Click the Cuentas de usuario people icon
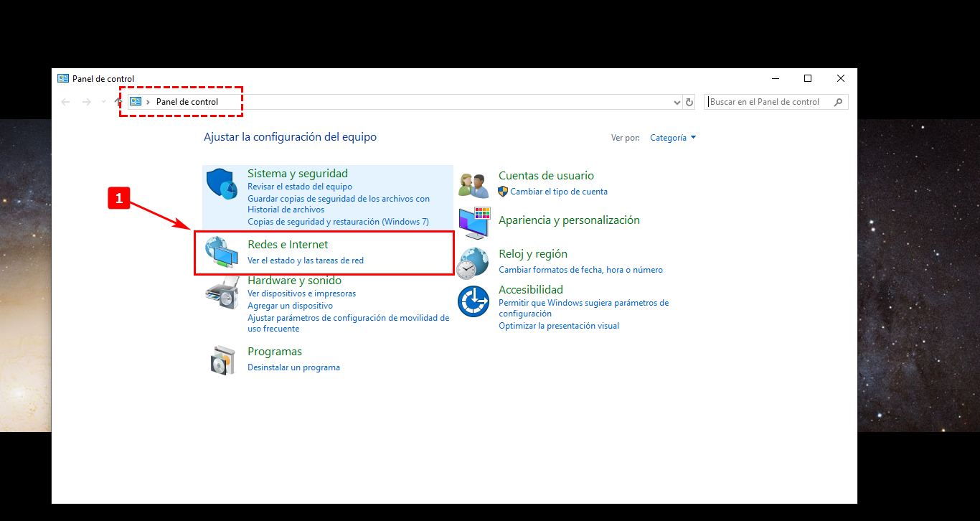Viewport: 980px width, 521px height. [x=473, y=185]
